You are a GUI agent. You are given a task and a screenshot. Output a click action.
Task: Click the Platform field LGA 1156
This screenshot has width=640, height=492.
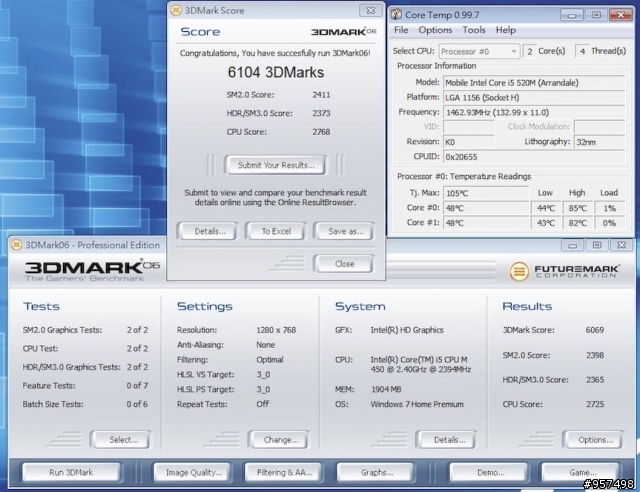(x=534, y=98)
